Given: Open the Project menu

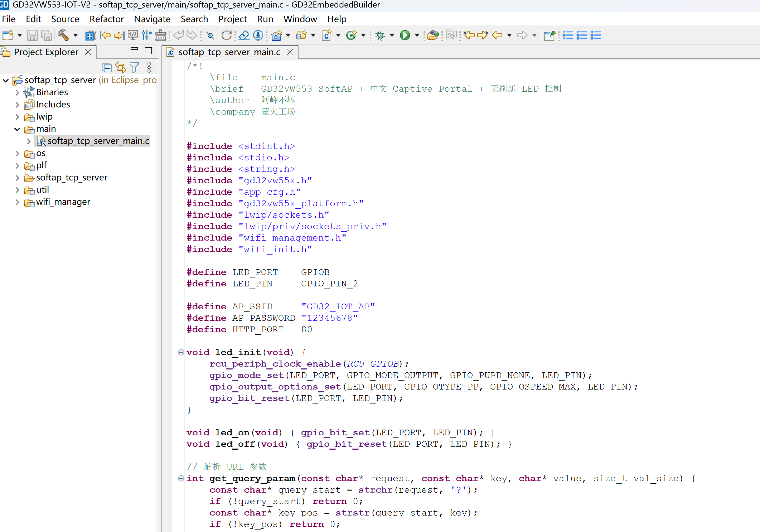Looking at the screenshot, I should point(233,19).
